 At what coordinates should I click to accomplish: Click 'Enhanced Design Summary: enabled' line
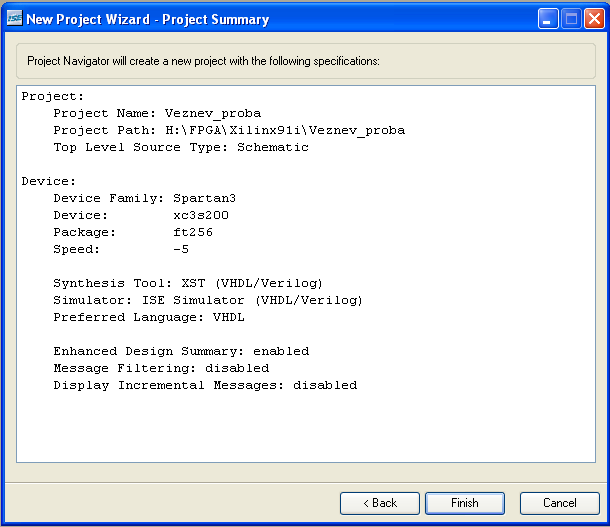click(x=181, y=351)
